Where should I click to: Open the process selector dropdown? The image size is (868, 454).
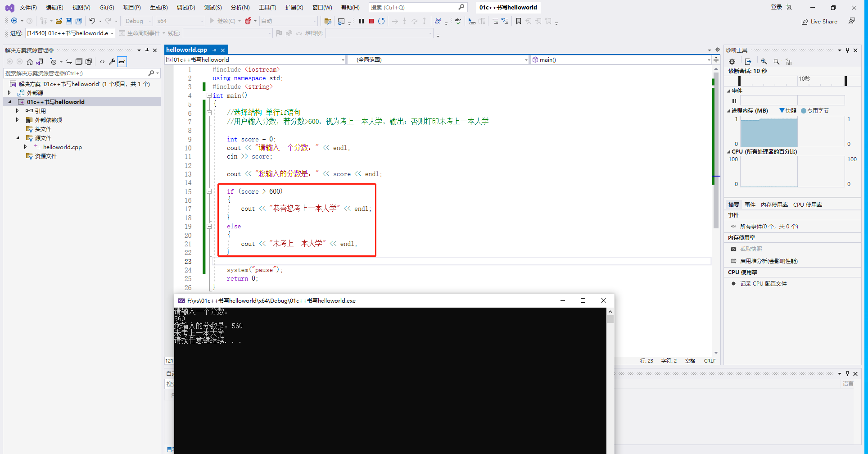(70, 33)
